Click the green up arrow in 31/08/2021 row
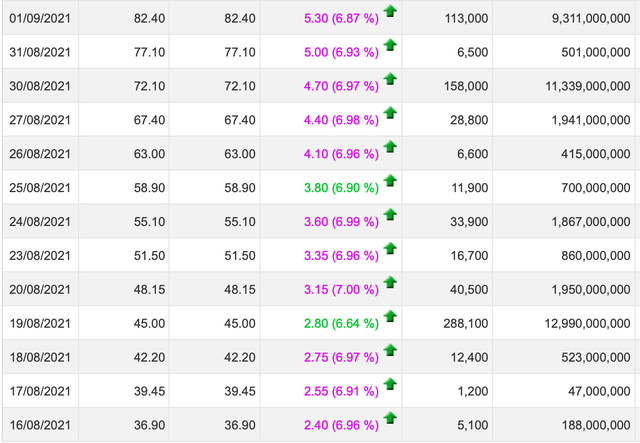 (390, 46)
